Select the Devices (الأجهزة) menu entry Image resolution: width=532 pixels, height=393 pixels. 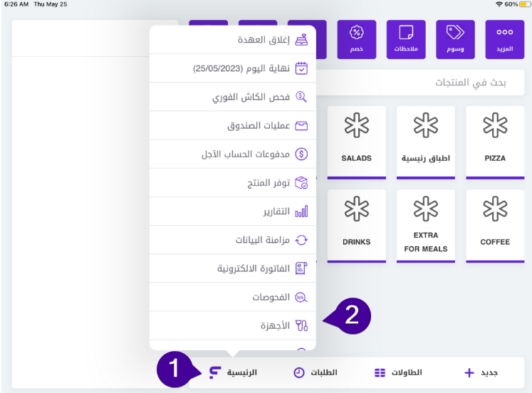tap(233, 326)
